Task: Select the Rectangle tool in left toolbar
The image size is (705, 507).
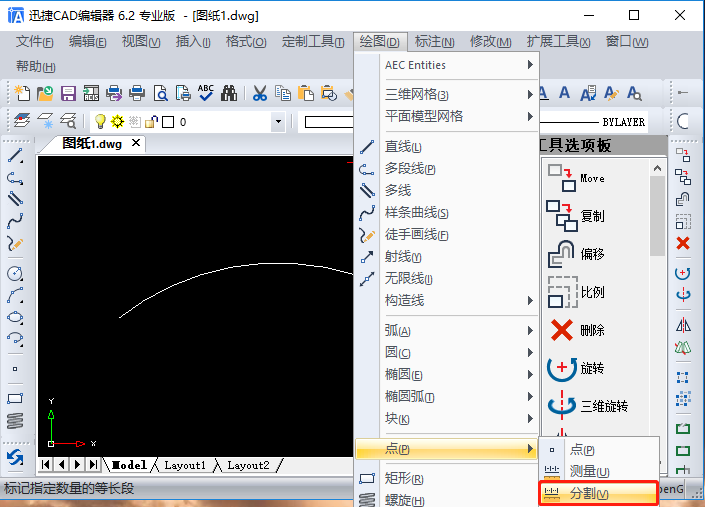Action: click(x=15, y=398)
